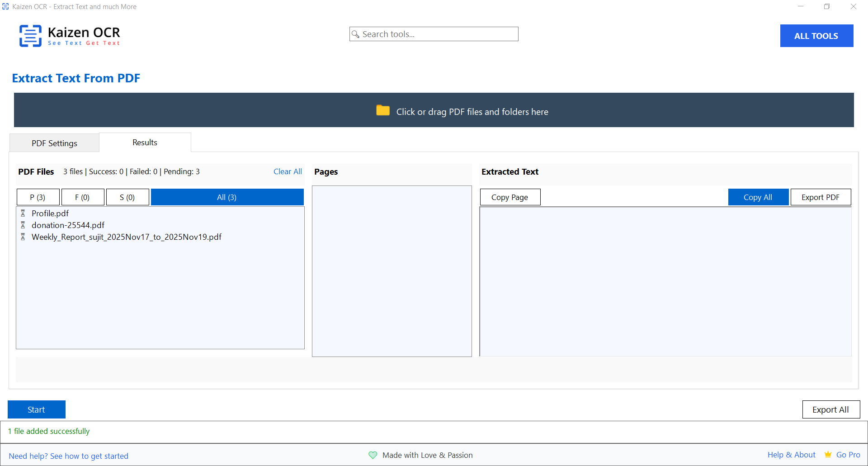Click the hourglass icon beside Profile.pdf
Screen dimensions: 868x466
tap(23, 213)
